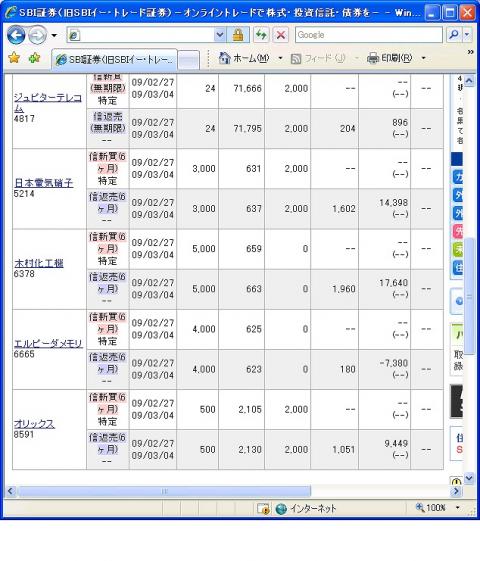Select stock code 5214 text
The image size is (480, 561).
coord(24,194)
